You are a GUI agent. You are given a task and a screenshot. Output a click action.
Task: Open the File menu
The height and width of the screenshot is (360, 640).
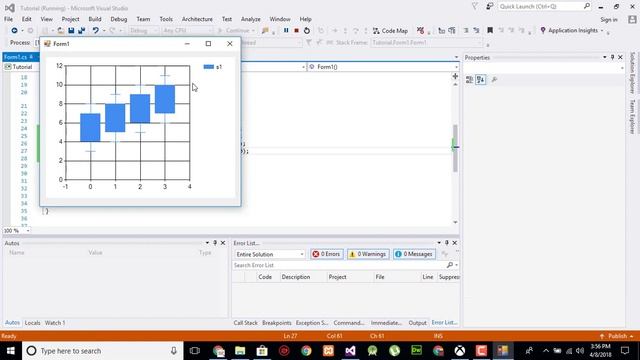8,19
